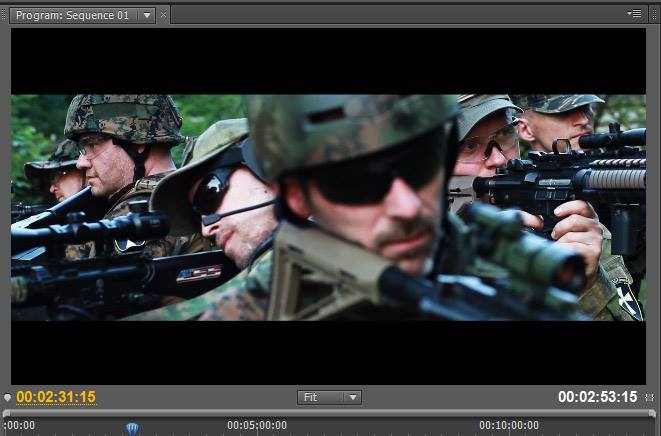Select the Program: Sequence 01 tab
Viewport: 661px width, 436px height.
point(72,16)
